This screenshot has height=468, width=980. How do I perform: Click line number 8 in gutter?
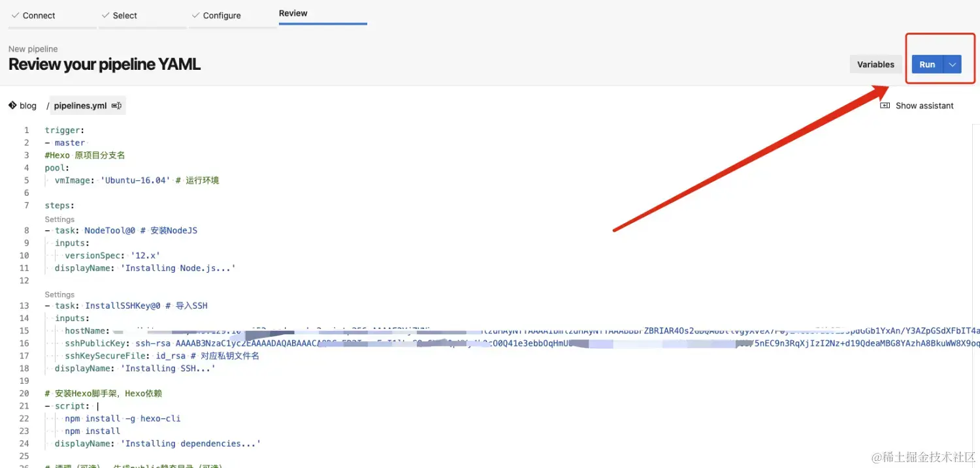27,230
